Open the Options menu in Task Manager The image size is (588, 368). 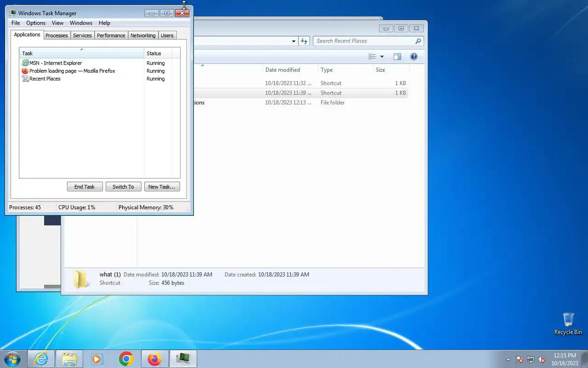[x=36, y=23]
